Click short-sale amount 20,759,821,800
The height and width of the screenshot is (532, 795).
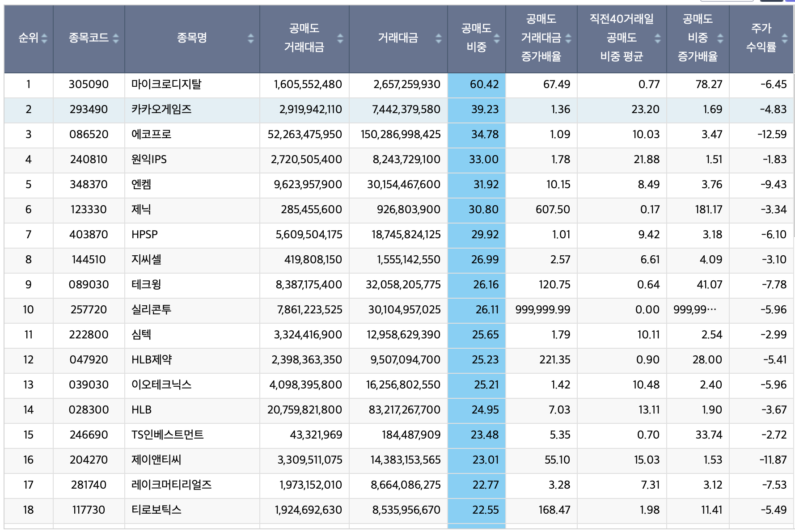(304, 410)
